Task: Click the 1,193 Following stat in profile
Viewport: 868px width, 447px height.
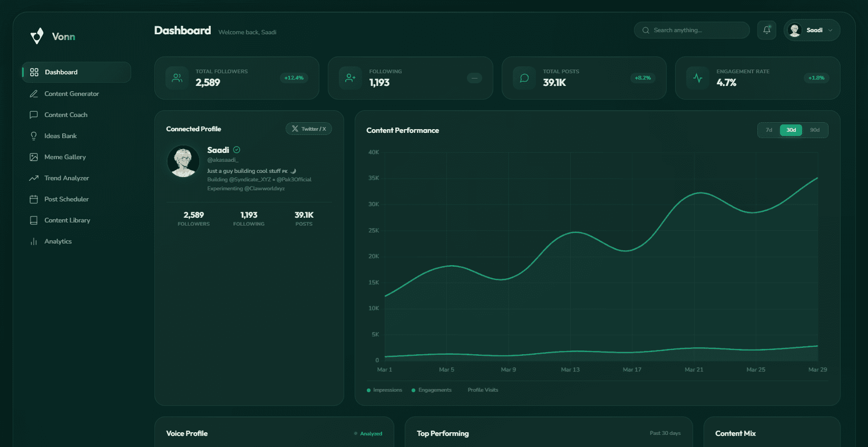Action: [x=249, y=219]
